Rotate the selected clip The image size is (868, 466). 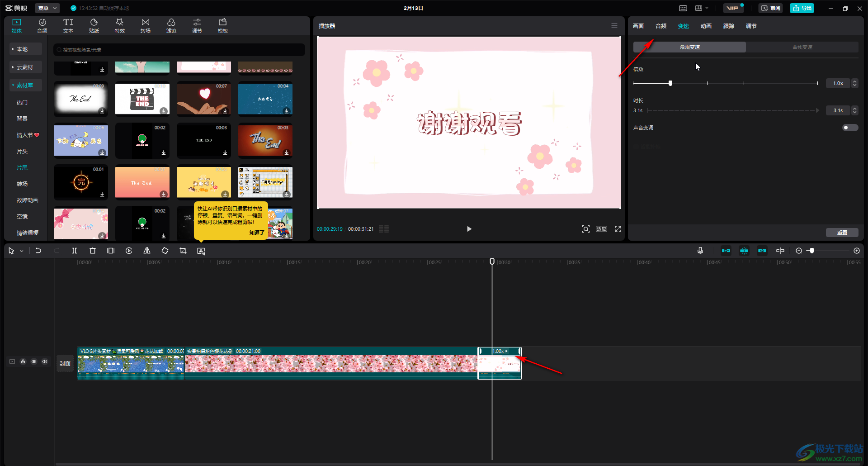point(165,251)
